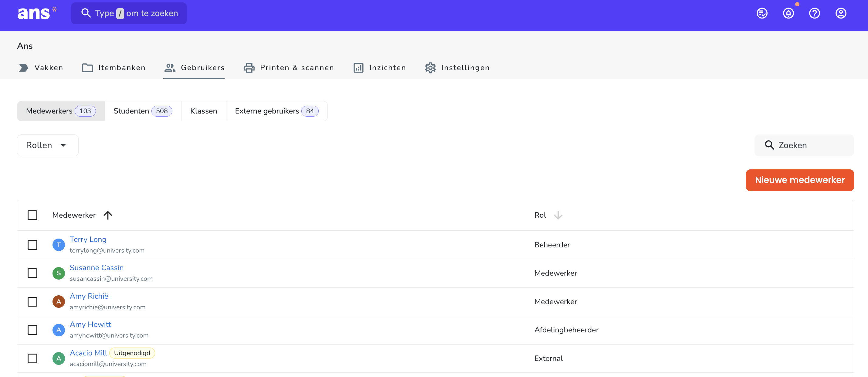Image resolution: width=868 pixels, height=377 pixels.
Task: Expand the Rollen filter dropdown
Action: (48, 145)
